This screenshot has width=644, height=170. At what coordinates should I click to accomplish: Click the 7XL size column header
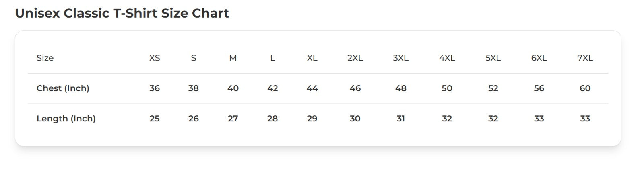(x=585, y=58)
